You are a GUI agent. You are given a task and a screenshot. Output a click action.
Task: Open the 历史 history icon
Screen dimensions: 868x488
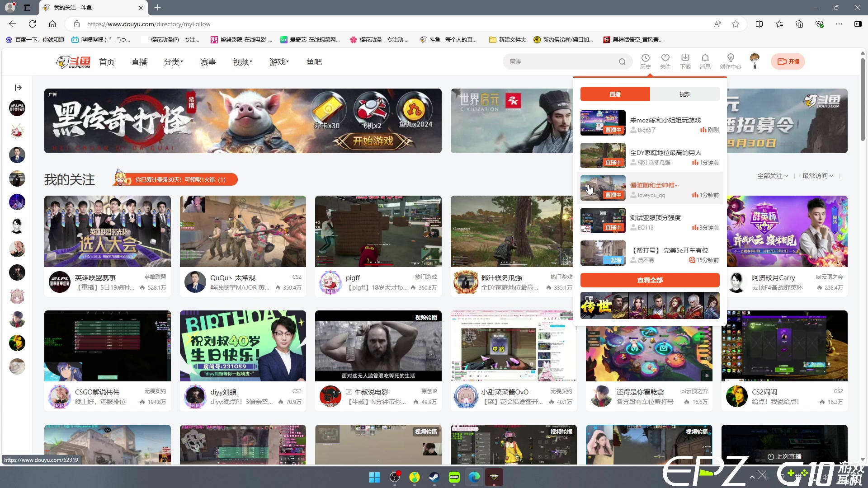click(x=645, y=61)
